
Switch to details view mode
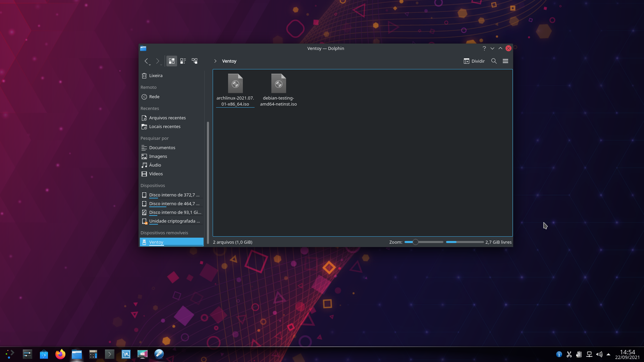tap(183, 61)
